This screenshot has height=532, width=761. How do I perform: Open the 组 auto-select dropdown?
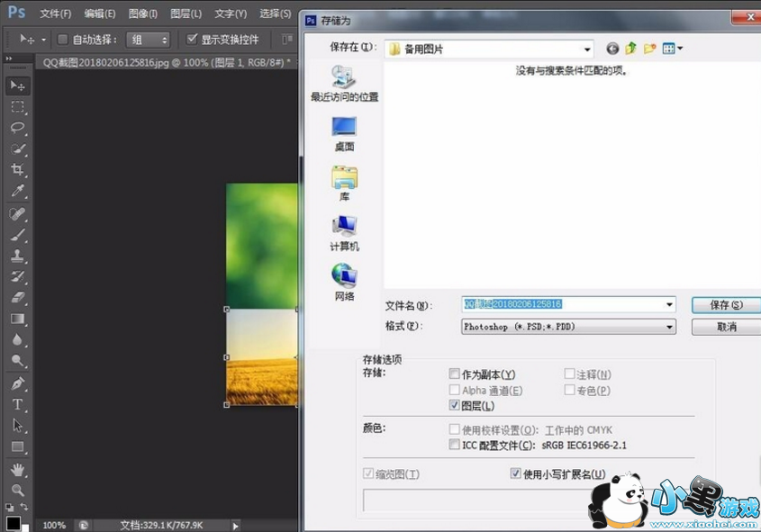point(149,40)
